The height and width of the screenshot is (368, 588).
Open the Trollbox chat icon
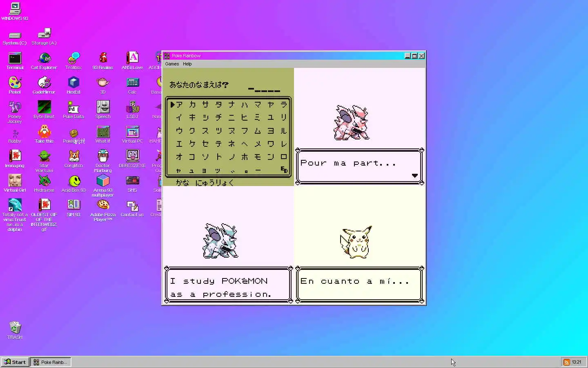73,61
